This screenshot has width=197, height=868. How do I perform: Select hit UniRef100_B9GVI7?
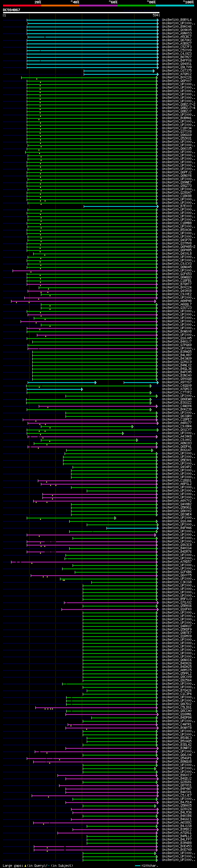(x=177, y=775)
